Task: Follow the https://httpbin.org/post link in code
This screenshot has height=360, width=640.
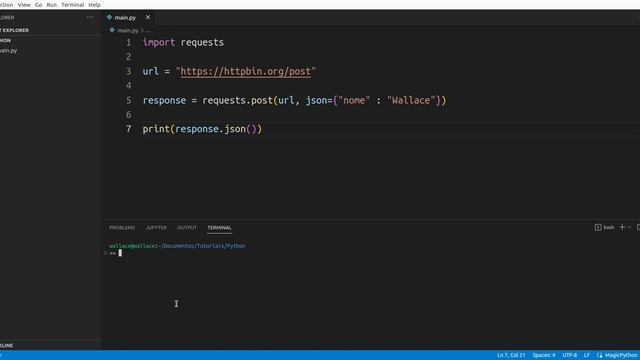Action: coord(245,71)
